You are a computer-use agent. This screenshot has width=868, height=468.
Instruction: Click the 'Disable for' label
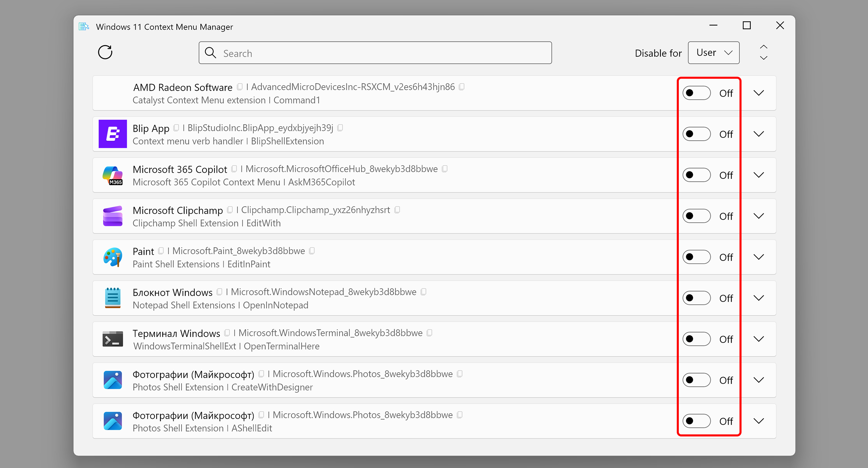658,53
